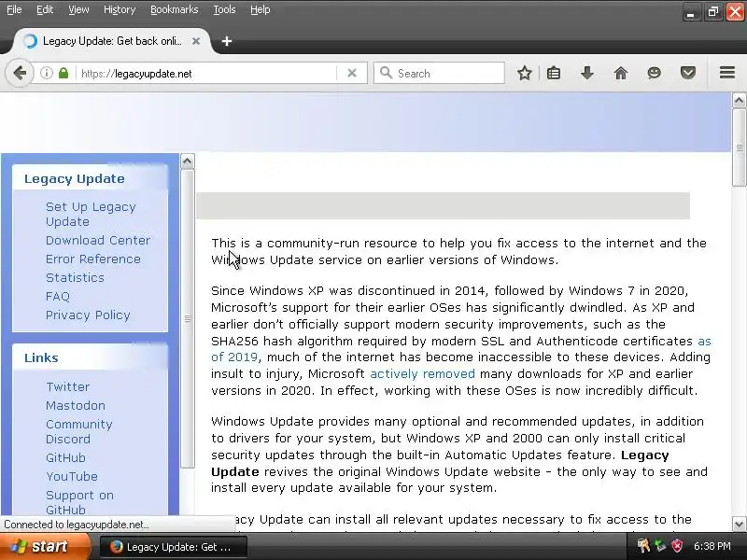Click the page scrollbar down arrow

(739, 525)
